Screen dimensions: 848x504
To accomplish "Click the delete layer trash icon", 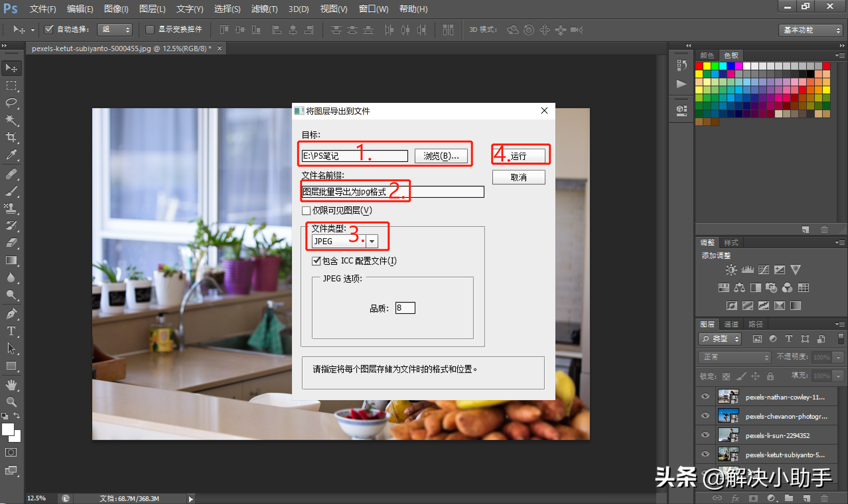I will tap(824, 498).
